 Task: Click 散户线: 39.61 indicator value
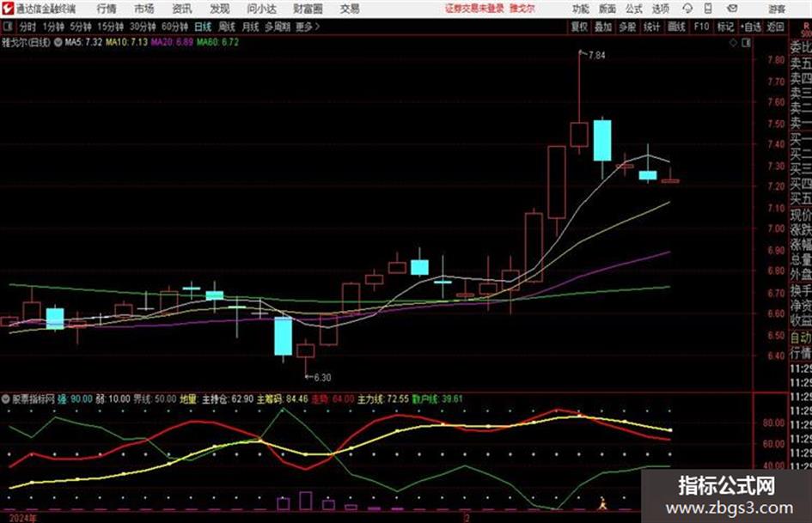437,399
